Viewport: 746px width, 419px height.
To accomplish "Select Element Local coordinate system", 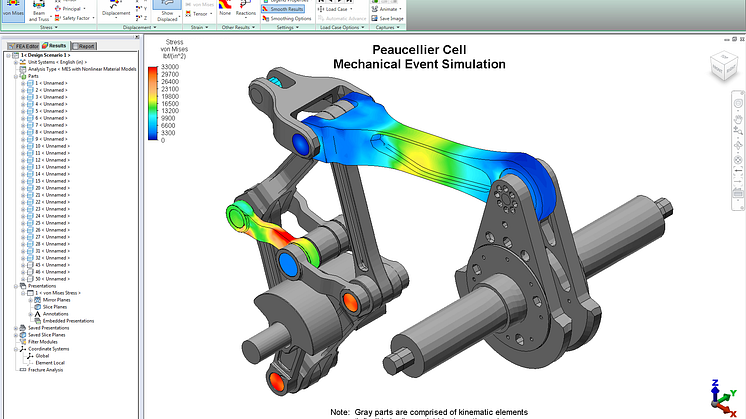I will 50,363.
